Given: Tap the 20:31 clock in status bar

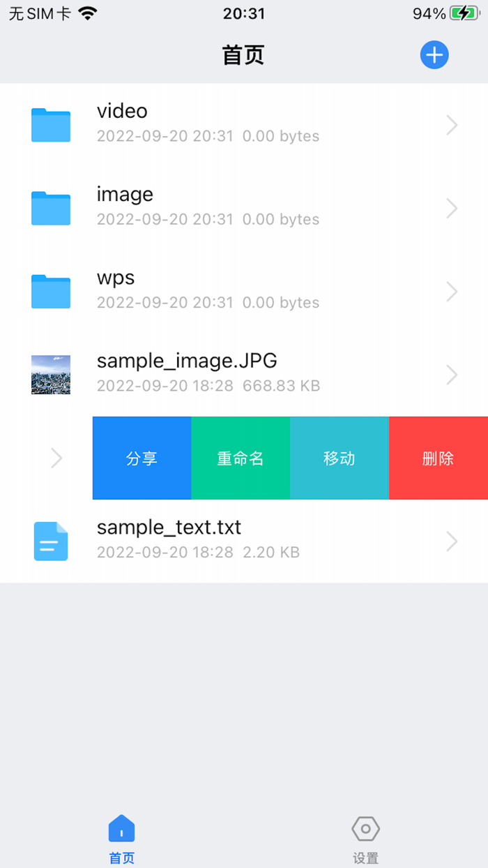Looking at the screenshot, I should [x=244, y=13].
